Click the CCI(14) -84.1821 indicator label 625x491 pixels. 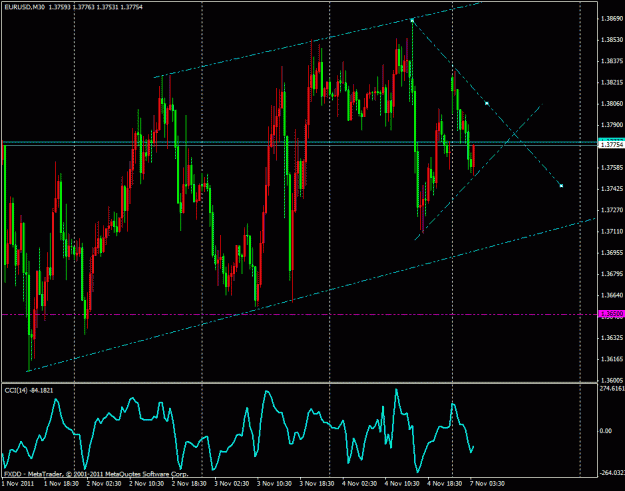[x=28, y=390]
